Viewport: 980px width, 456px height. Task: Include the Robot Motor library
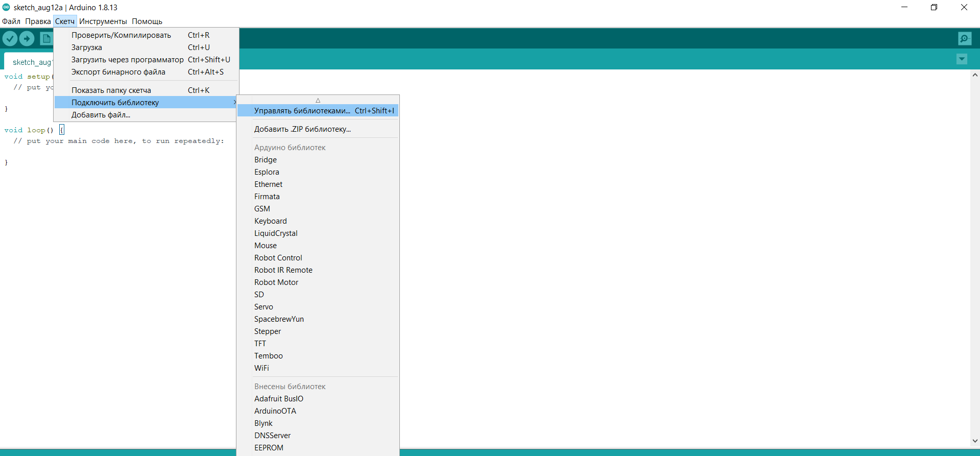click(318, 282)
